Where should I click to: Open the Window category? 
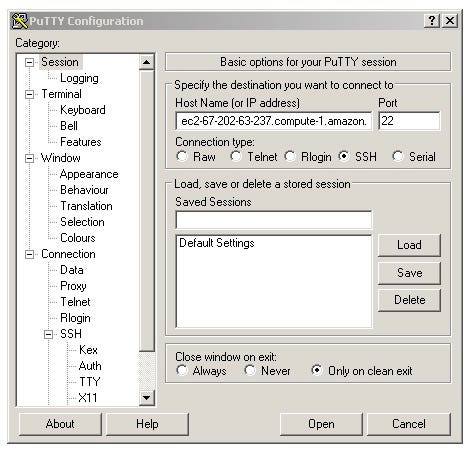[x=61, y=158]
